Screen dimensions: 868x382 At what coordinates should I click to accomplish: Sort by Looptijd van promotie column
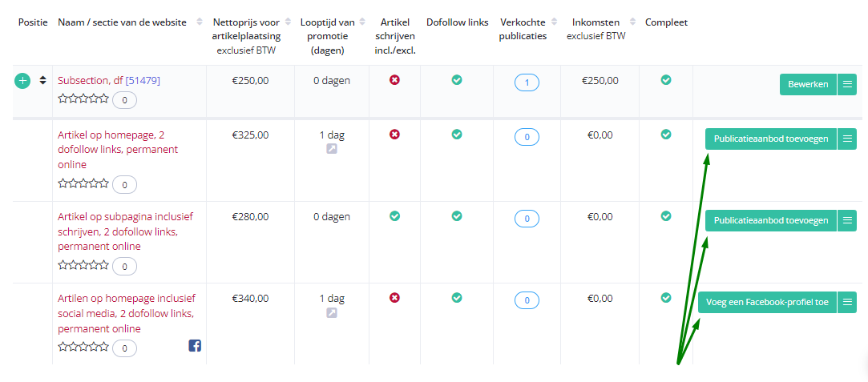[362, 22]
